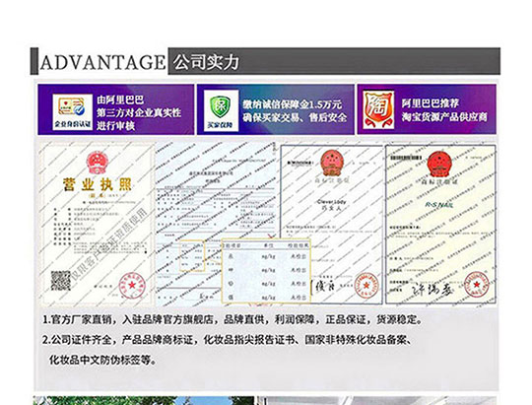Image resolution: width=532 pixels, height=405 pixels.
Task: Click the 由阿里巴巴第三方审核 banner text
Action: pyautogui.click(x=139, y=112)
